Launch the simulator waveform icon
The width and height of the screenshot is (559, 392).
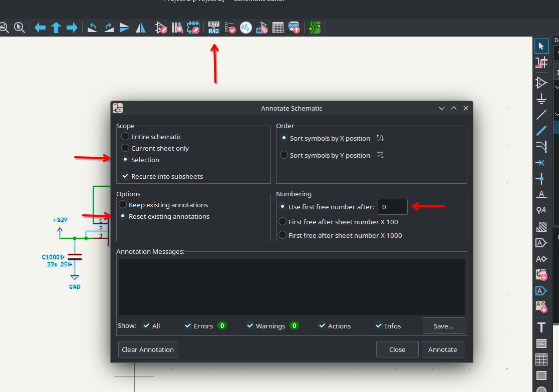point(245,28)
